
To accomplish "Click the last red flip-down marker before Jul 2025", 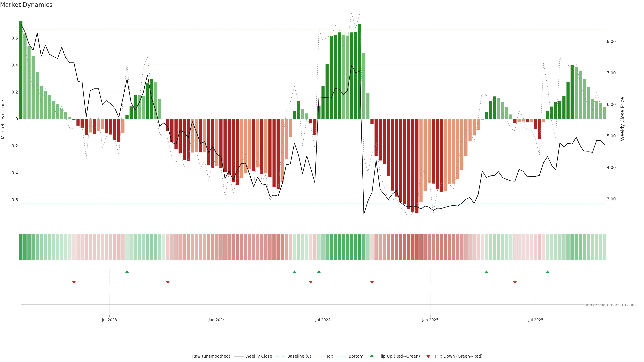I will click(515, 282).
